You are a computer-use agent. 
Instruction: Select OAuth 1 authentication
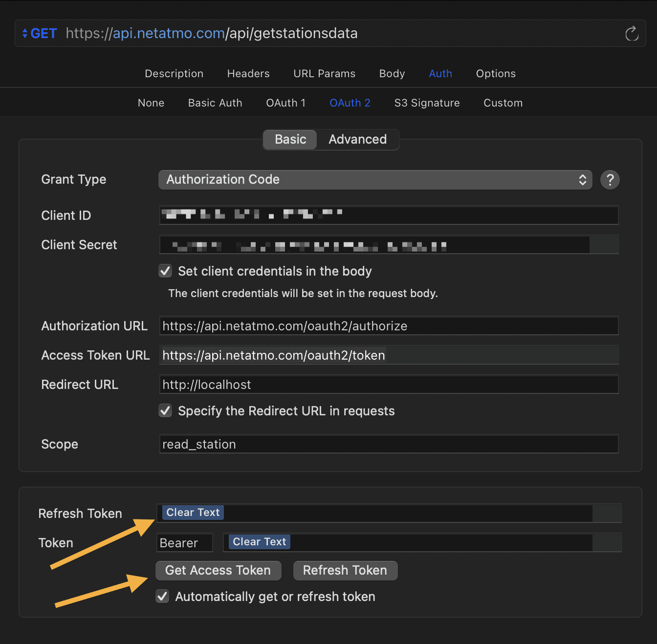click(286, 103)
